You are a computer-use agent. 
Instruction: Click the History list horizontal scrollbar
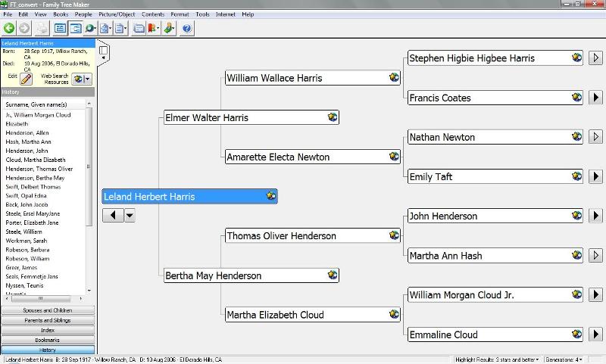[42, 298]
